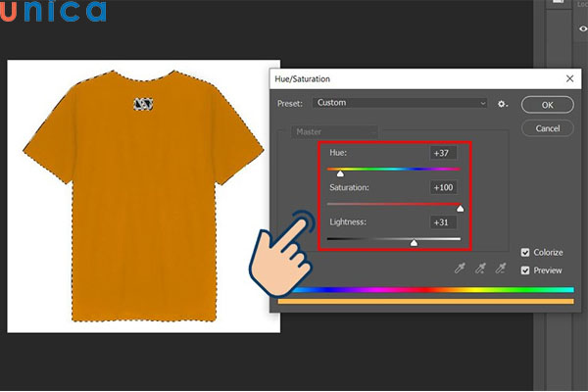Click the Unica logo
This screenshot has height=392, width=588.
53,13
